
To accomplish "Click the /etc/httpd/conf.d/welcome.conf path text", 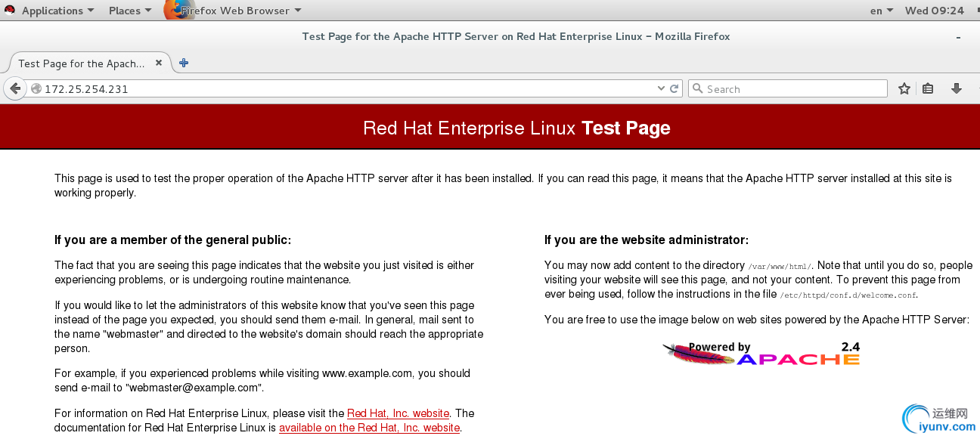I will point(848,295).
